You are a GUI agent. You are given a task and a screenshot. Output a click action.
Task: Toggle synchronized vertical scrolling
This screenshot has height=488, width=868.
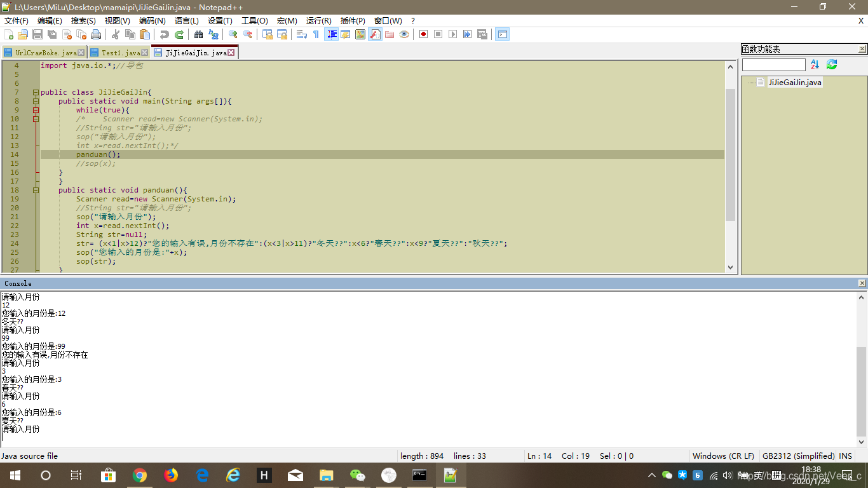268,34
